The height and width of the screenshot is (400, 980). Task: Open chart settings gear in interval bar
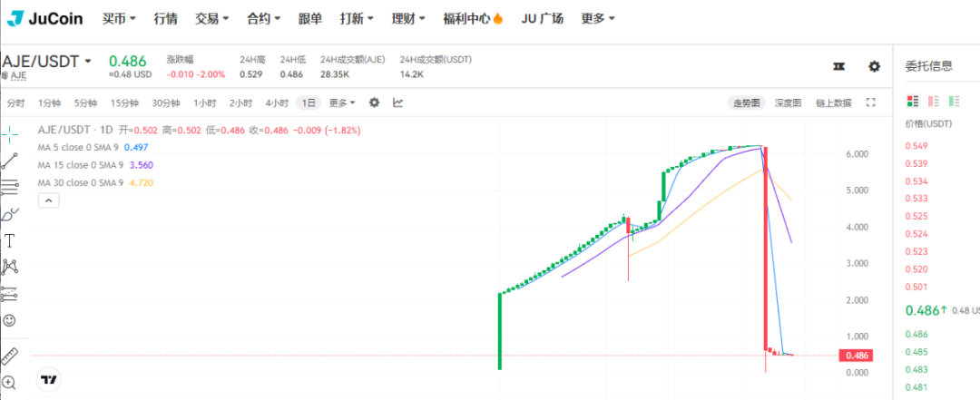[x=374, y=102]
